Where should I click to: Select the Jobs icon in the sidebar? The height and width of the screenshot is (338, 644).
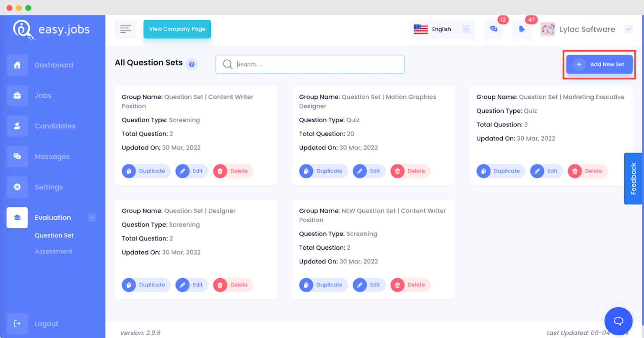[17, 95]
